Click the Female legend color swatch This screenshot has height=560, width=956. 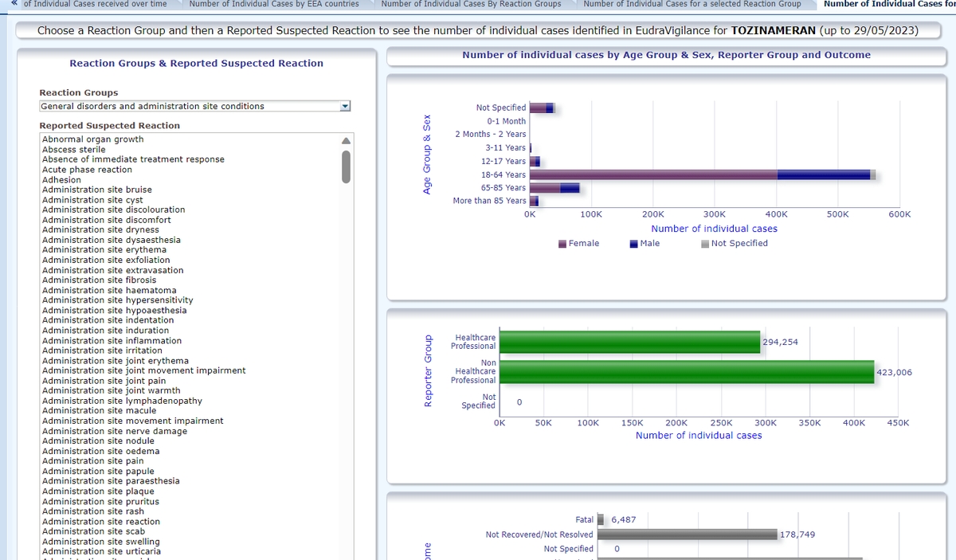coord(563,244)
